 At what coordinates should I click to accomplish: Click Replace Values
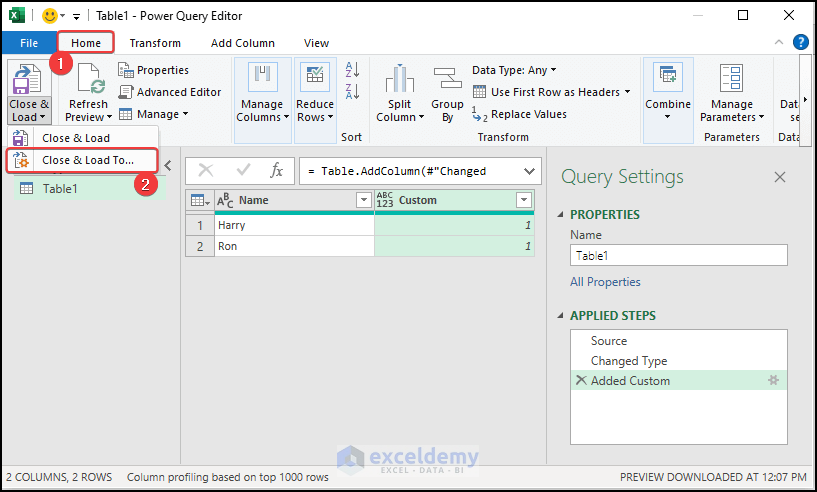(519, 114)
